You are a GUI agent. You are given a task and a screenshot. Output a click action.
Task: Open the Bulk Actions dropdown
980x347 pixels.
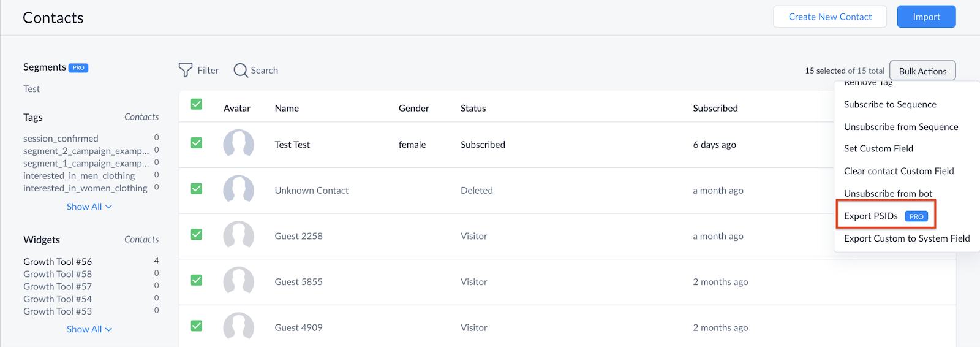point(922,71)
